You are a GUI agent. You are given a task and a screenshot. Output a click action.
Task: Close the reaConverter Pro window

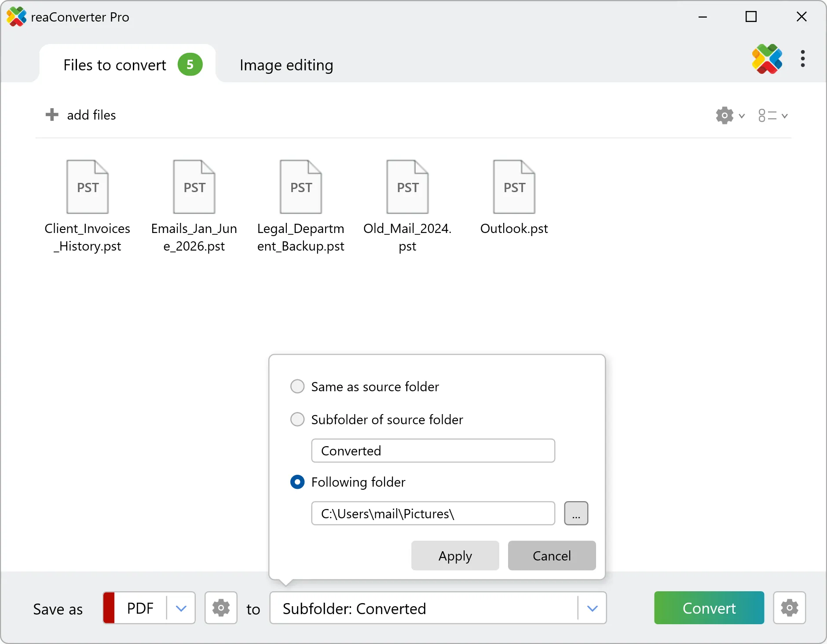801,17
